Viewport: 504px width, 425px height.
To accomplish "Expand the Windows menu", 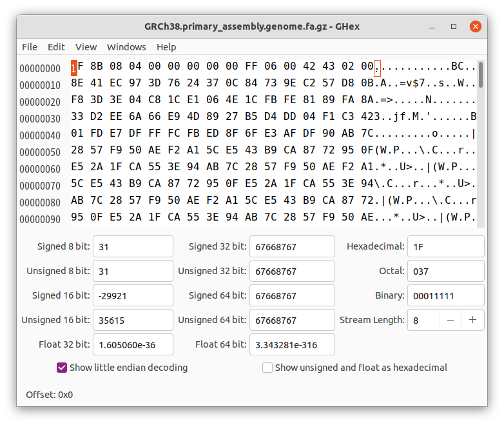I will 126,47.
